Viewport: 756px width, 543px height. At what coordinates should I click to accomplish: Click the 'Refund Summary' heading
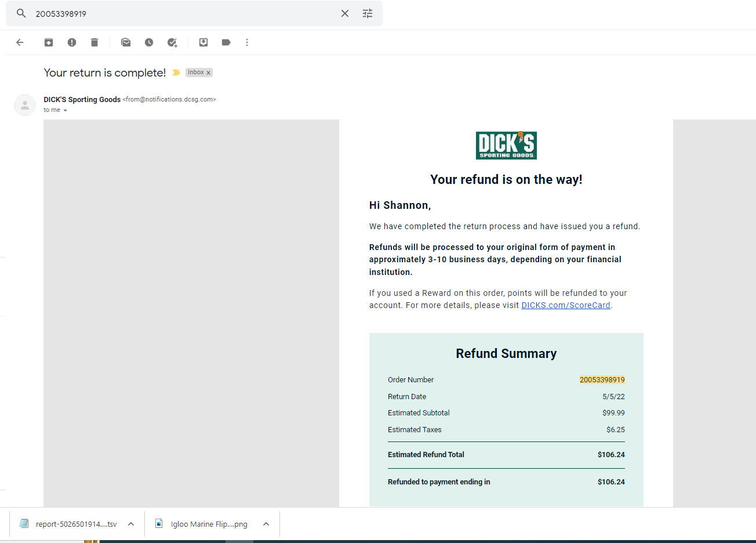point(506,353)
